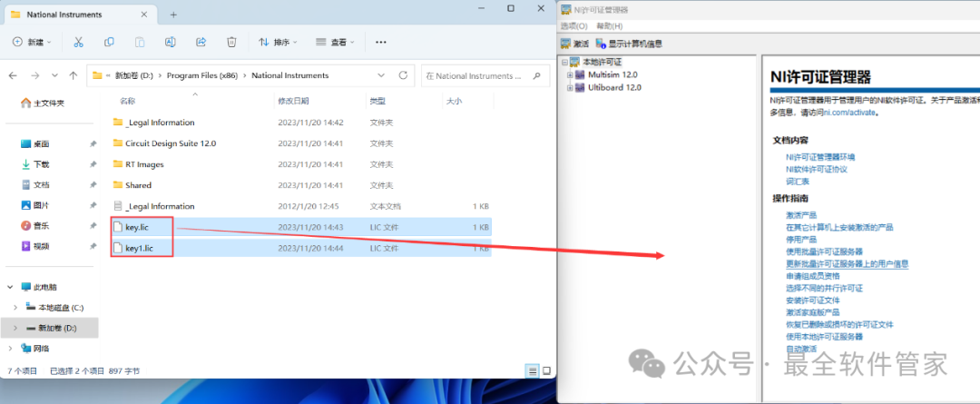
Task: Click the Share icon in Explorer toolbar
Action: click(x=201, y=42)
